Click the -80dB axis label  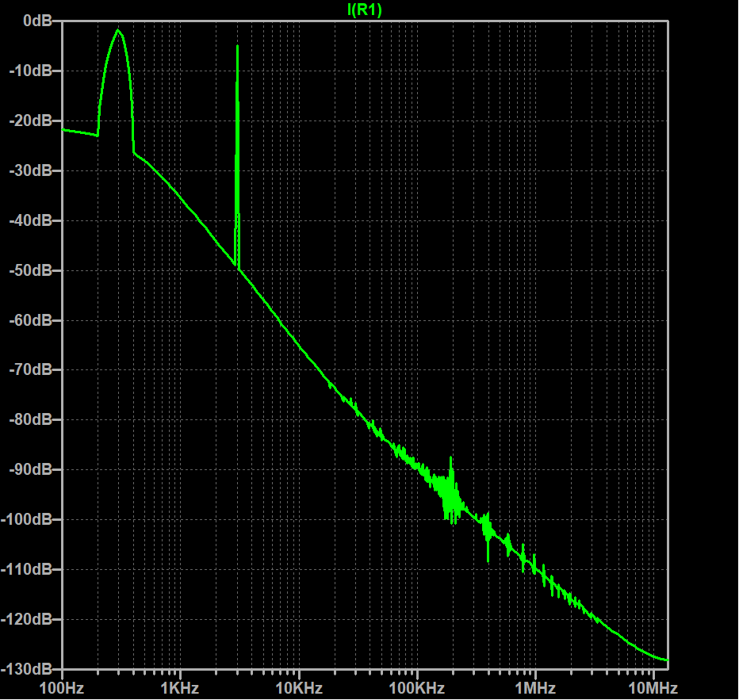coord(31,419)
